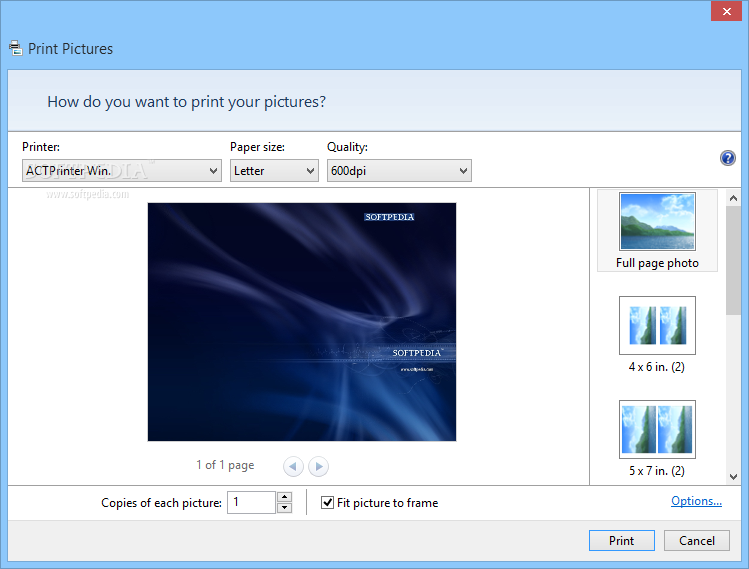Click the Cancel button
This screenshot has height=569, width=749.
pos(696,540)
